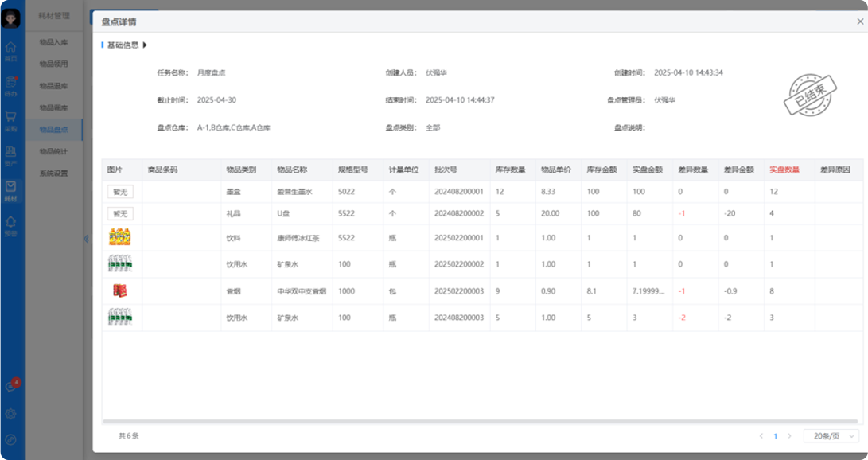Open the 20条/页 page size dropdown
Screen dimensions: 868x460
pos(831,436)
